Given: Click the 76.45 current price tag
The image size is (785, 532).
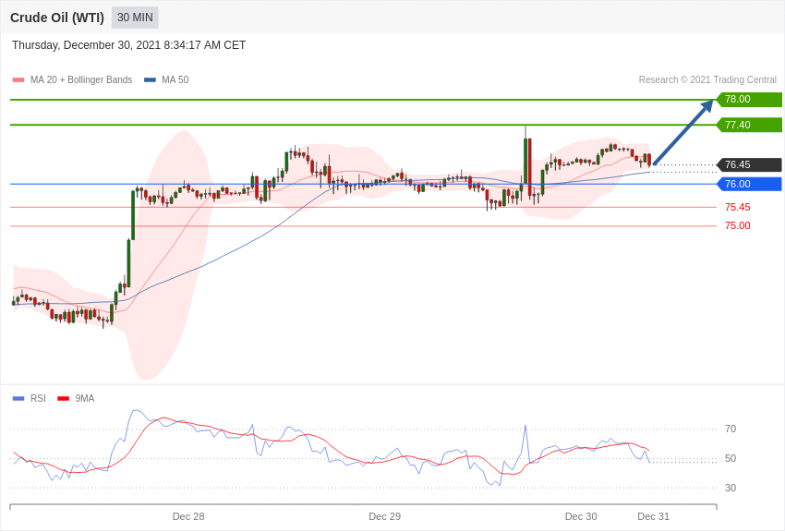Looking at the screenshot, I should click(749, 164).
